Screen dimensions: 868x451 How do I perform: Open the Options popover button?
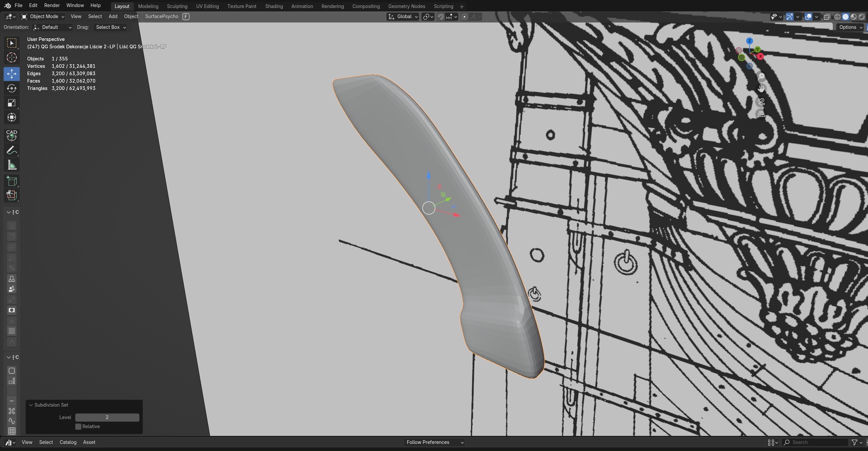850,27
